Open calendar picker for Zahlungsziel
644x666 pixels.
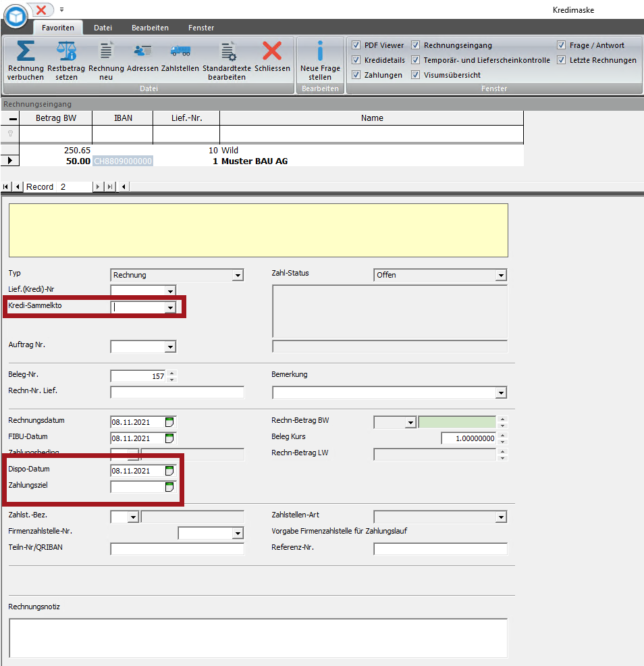coord(169,486)
